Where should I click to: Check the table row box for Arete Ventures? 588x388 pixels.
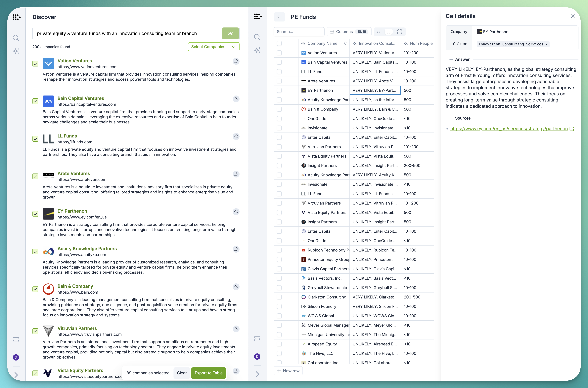point(279,81)
